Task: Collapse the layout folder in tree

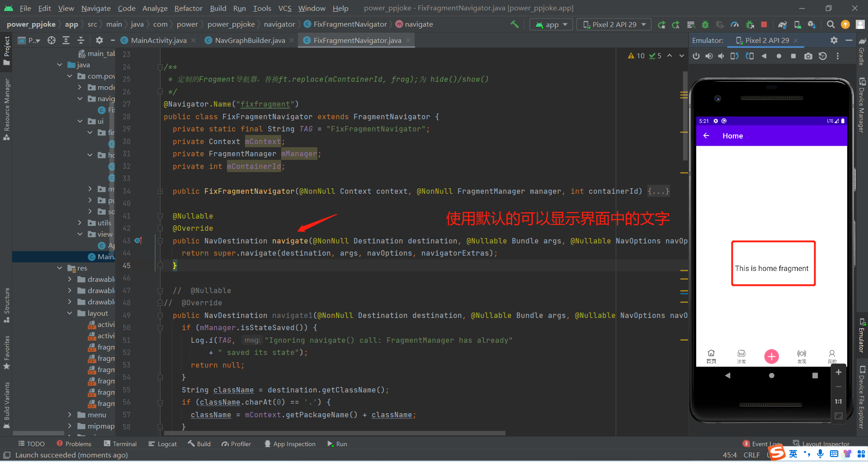Action: [70, 313]
